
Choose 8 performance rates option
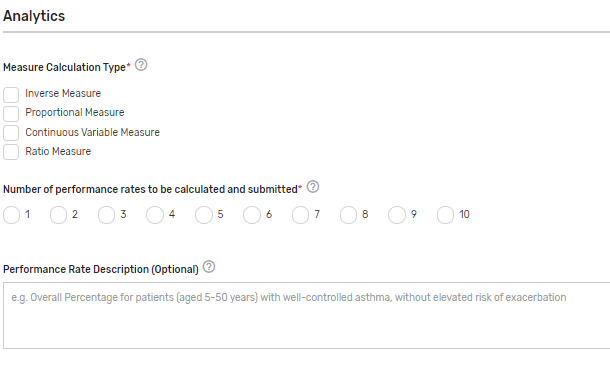click(x=348, y=215)
